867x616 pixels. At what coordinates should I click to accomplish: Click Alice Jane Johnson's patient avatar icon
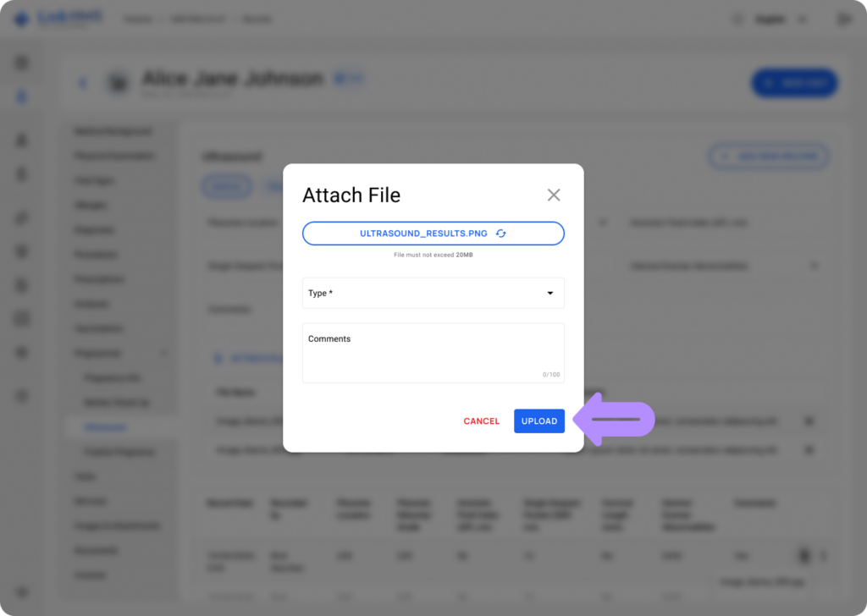coord(119,84)
